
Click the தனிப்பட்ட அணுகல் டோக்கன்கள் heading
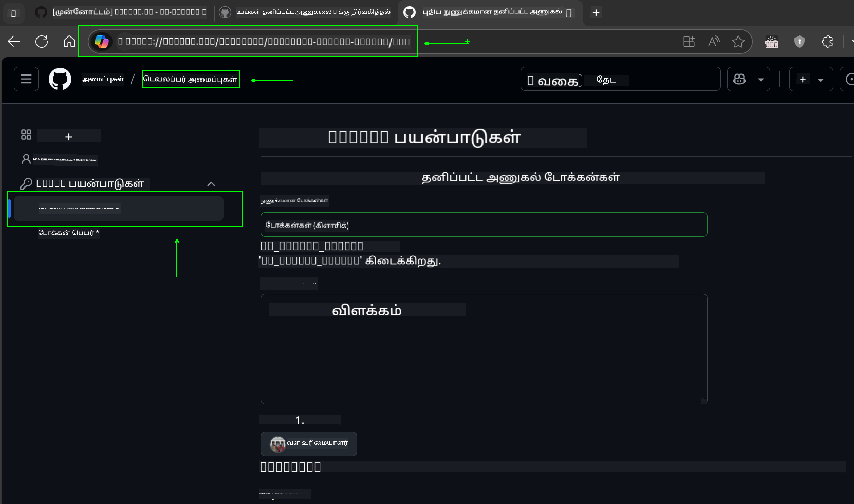pyautogui.click(x=521, y=178)
